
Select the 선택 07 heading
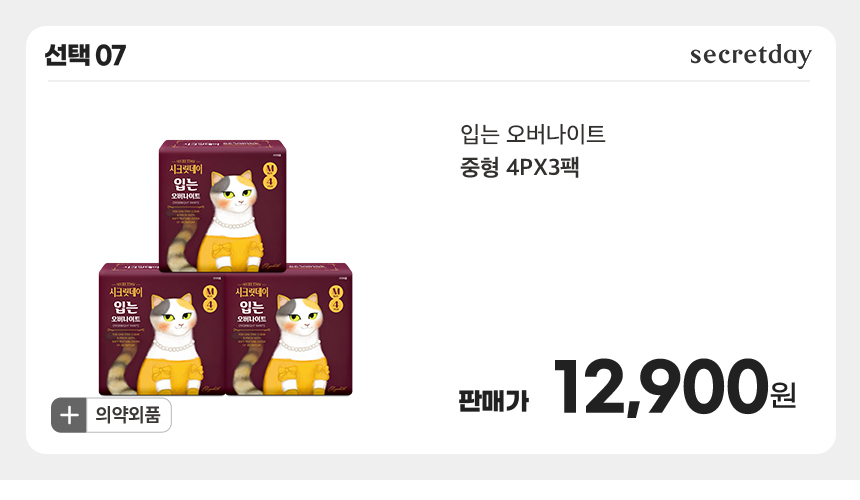86,55
